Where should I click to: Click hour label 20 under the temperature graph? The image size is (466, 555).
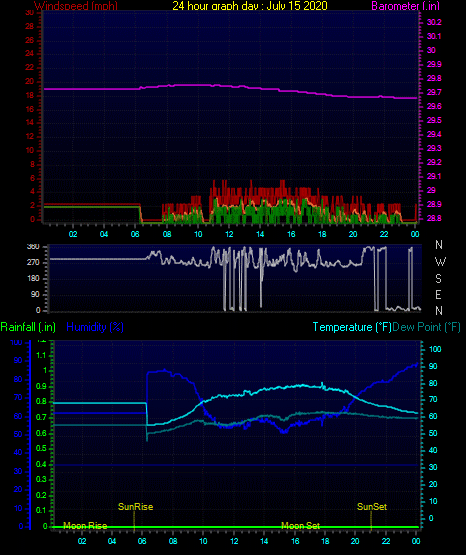coord(355,541)
